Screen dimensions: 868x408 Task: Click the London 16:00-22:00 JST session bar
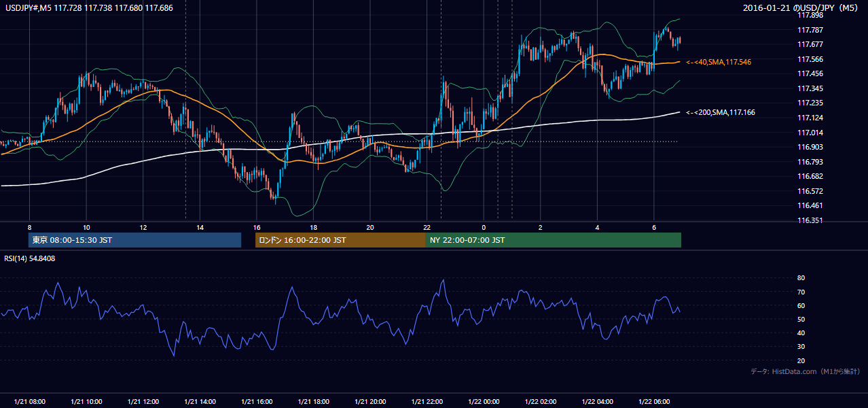(x=340, y=240)
